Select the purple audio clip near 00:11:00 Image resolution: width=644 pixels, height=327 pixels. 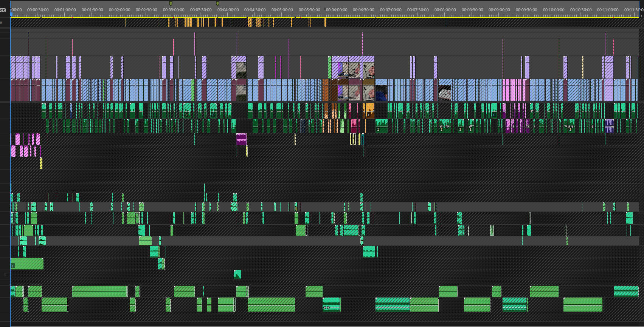[609, 125]
